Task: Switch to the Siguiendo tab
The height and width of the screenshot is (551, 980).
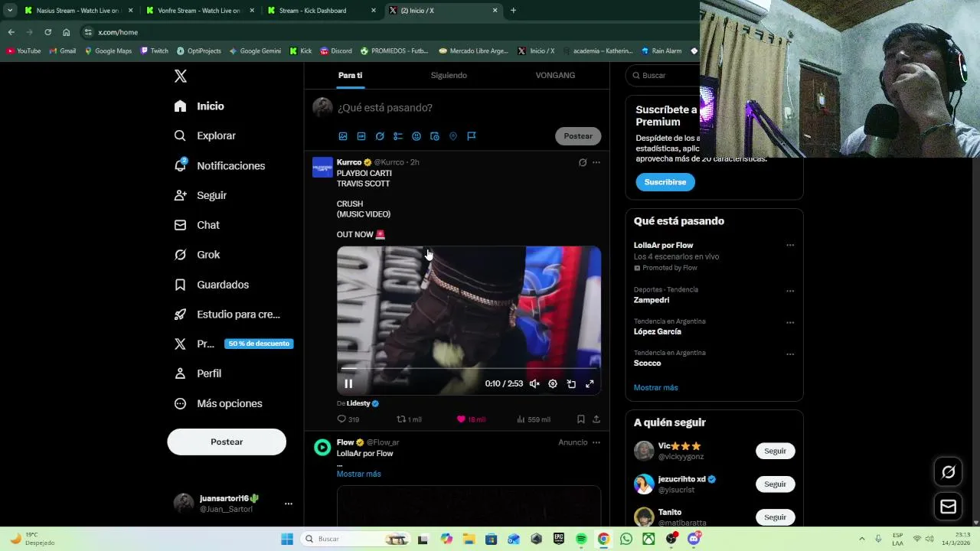Action: [449, 75]
